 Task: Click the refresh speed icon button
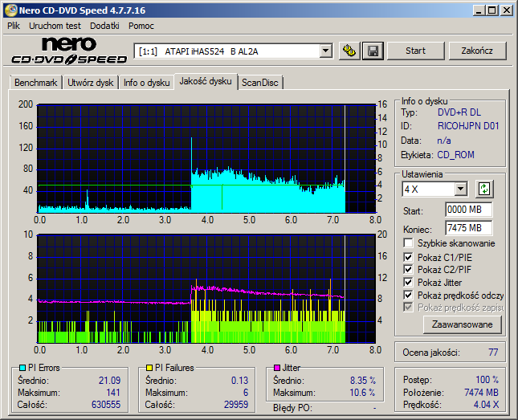pyautogui.click(x=484, y=189)
